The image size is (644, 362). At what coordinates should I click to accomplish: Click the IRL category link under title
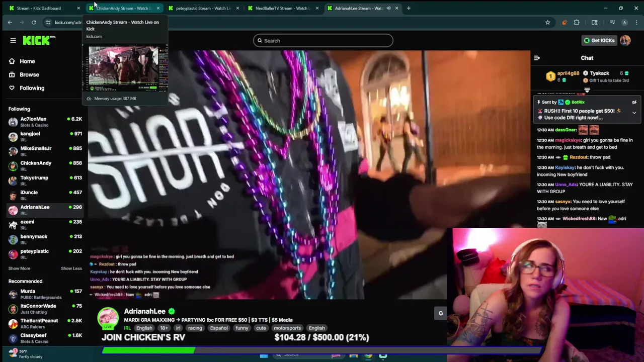127,328
